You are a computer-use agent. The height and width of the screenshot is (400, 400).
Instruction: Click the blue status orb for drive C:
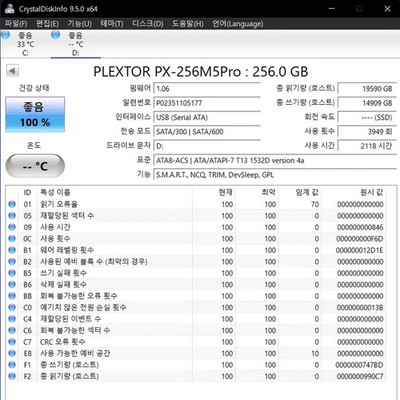point(5,35)
